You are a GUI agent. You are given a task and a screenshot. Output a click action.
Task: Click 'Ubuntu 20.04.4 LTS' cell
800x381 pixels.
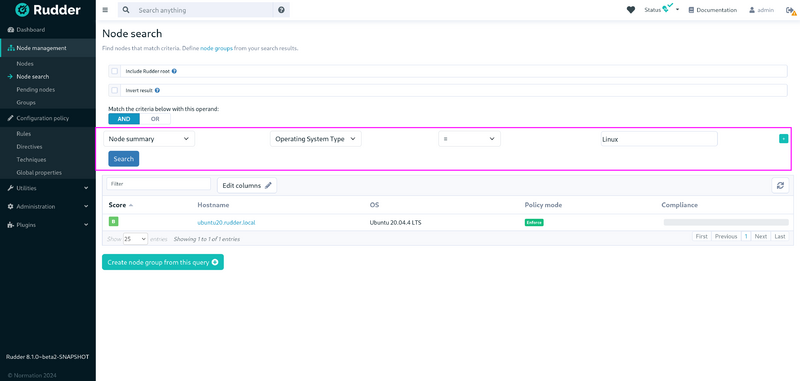395,223
